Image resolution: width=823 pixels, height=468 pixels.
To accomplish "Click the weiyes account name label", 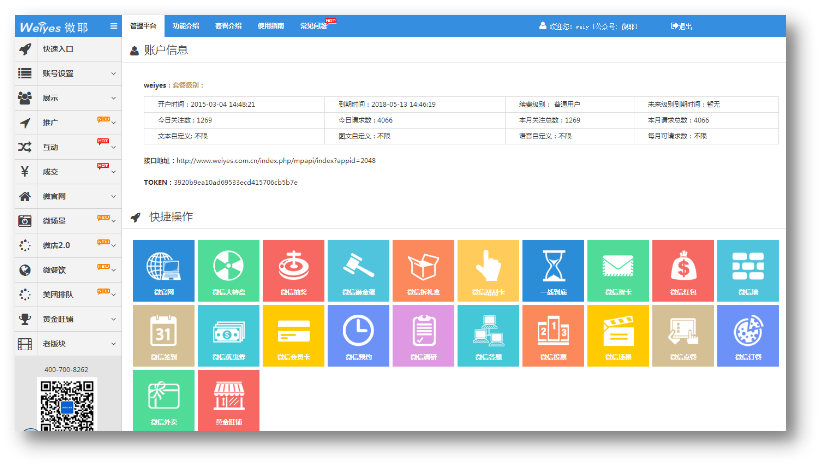I will coord(155,85).
